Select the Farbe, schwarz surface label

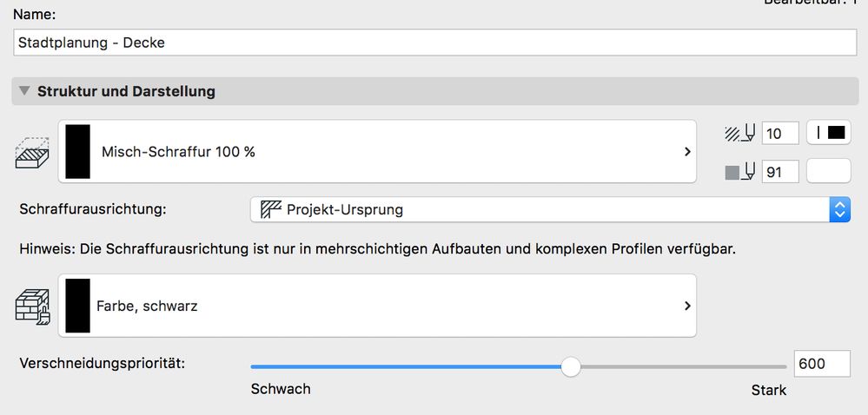pos(147,306)
